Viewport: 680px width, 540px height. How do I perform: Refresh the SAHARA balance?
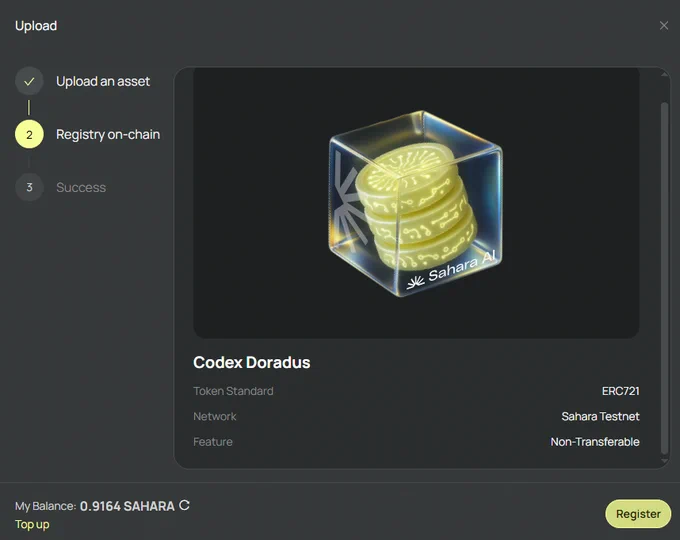pos(184,505)
